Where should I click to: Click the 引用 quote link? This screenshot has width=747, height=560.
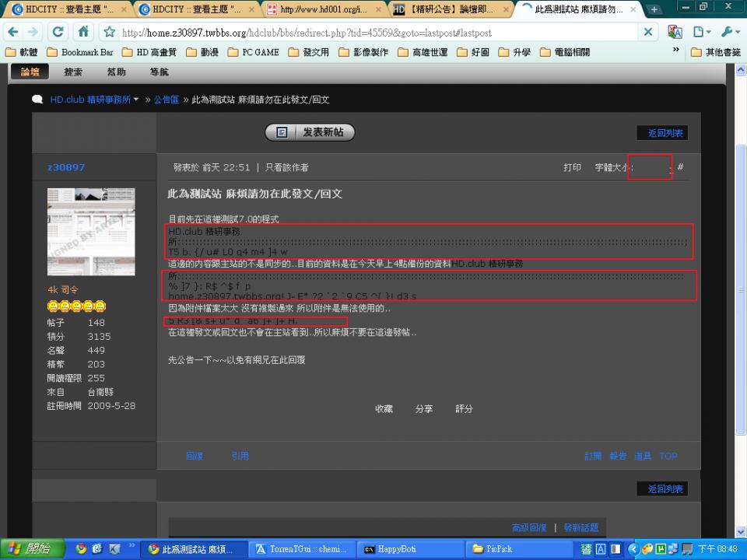pos(240,456)
